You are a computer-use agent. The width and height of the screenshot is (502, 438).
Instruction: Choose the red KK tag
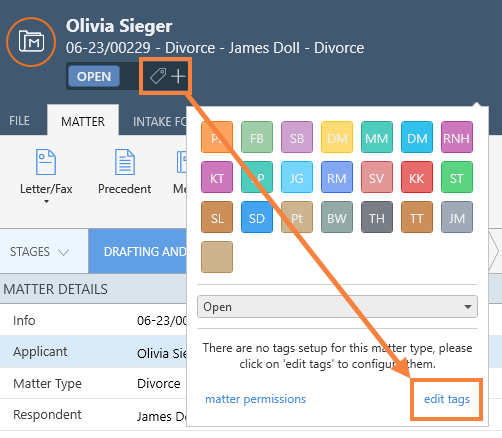click(417, 177)
